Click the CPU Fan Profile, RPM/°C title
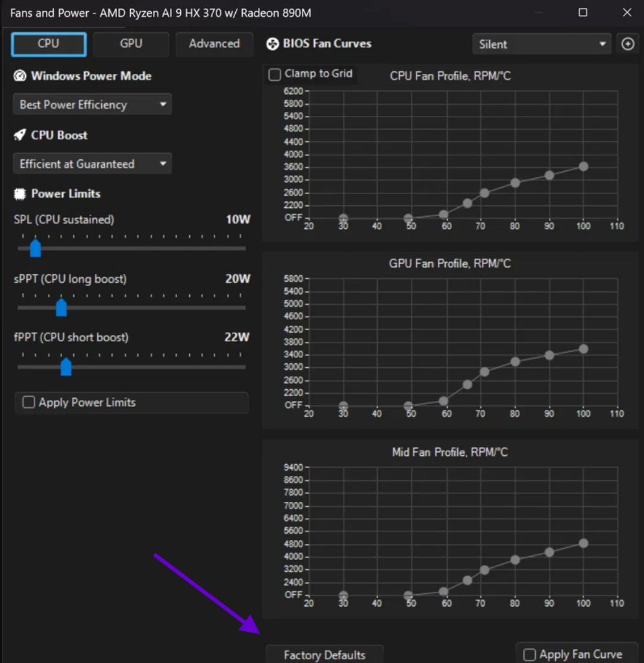Image resolution: width=644 pixels, height=663 pixels. [450, 76]
